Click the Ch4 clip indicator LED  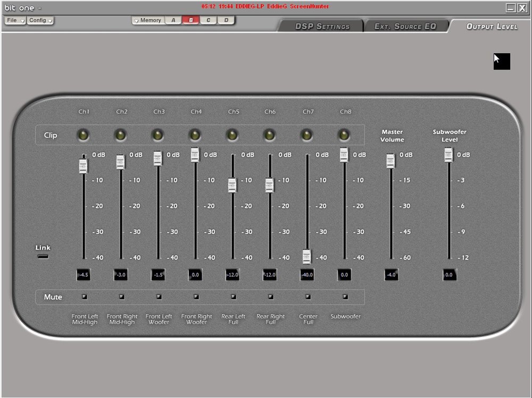195,136
